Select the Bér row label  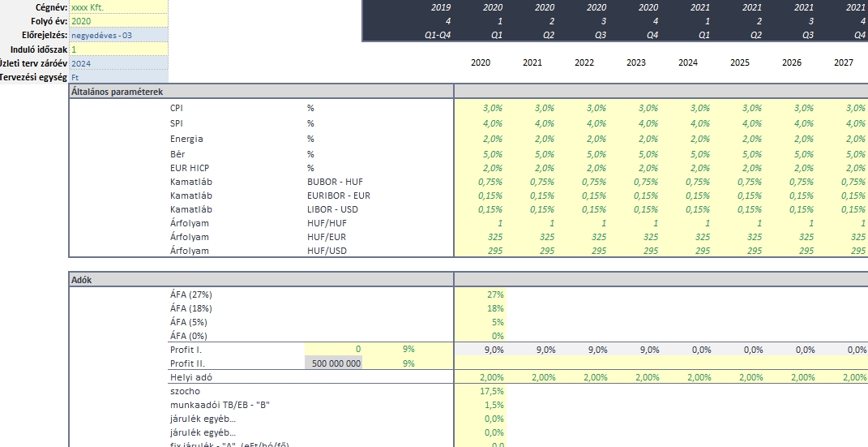click(x=177, y=154)
